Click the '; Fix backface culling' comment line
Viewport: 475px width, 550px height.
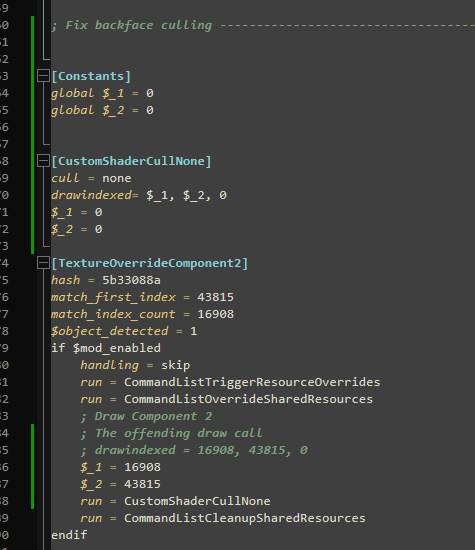pos(263,25)
